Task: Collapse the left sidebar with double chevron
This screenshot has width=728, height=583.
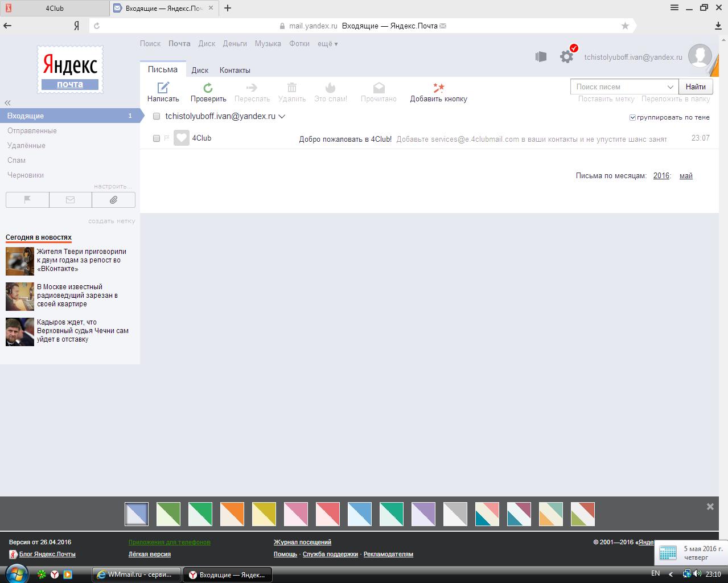Action: point(8,102)
